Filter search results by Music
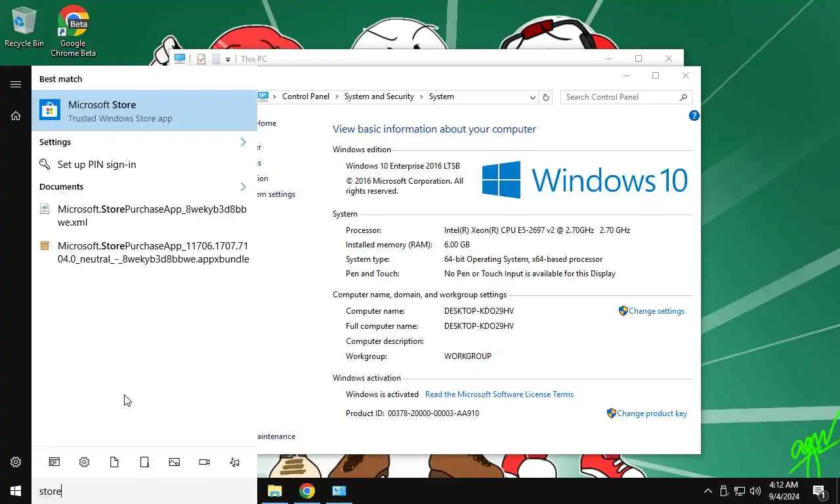Viewport: 840px width, 504px height. (x=234, y=462)
